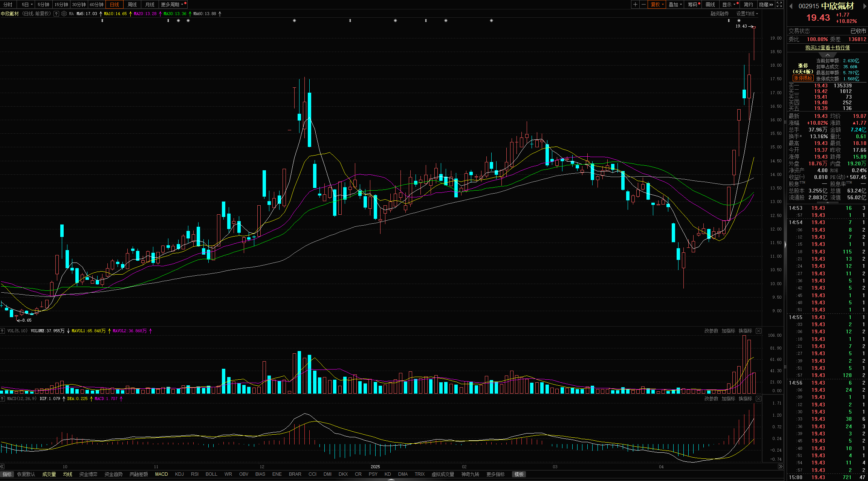Toggle the 隐藏 side panel button

pyautogui.click(x=766, y=5)
